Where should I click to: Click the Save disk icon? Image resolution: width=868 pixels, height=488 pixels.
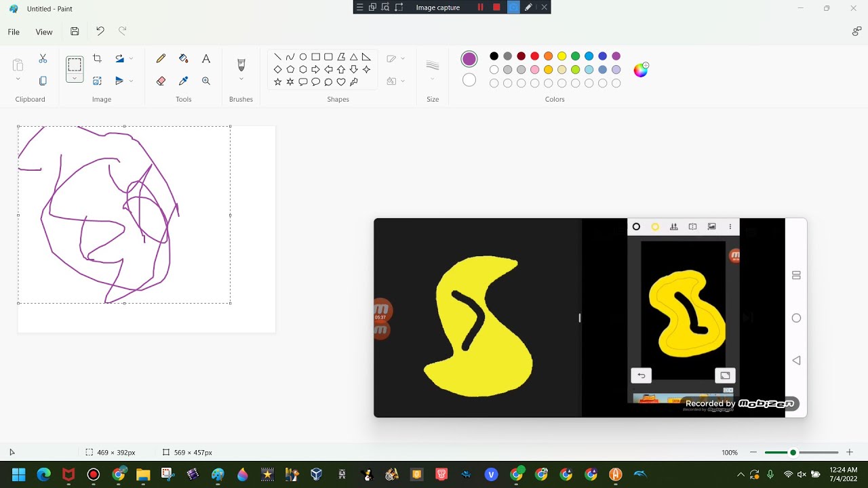75,31
